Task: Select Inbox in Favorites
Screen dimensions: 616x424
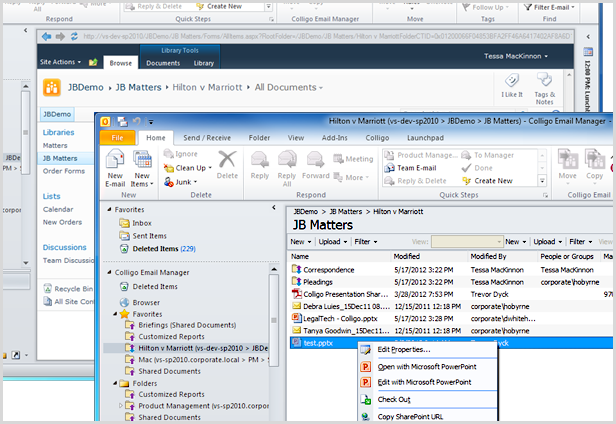Action: click(x=136, y=223)
